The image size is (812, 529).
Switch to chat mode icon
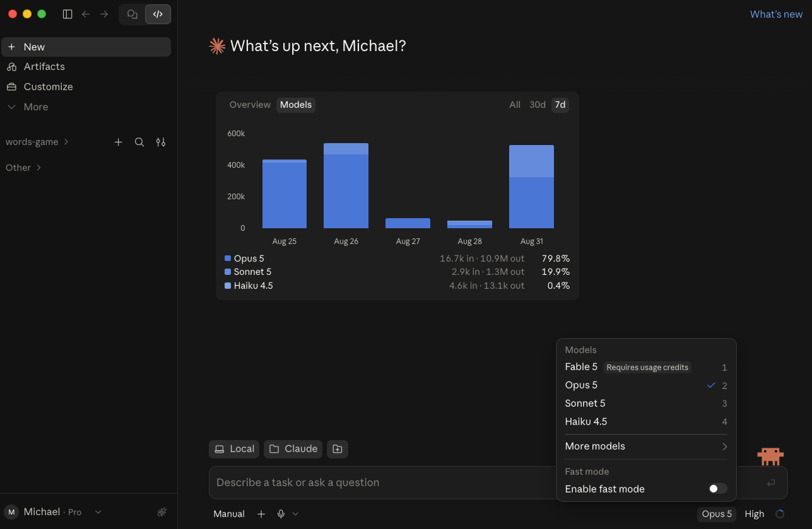pyautogui.click(x=132, y=14)
